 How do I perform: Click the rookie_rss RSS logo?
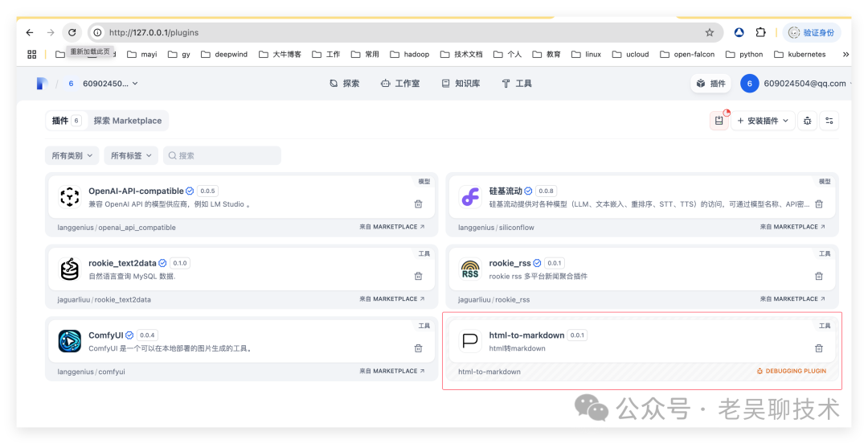click(470, 269)
